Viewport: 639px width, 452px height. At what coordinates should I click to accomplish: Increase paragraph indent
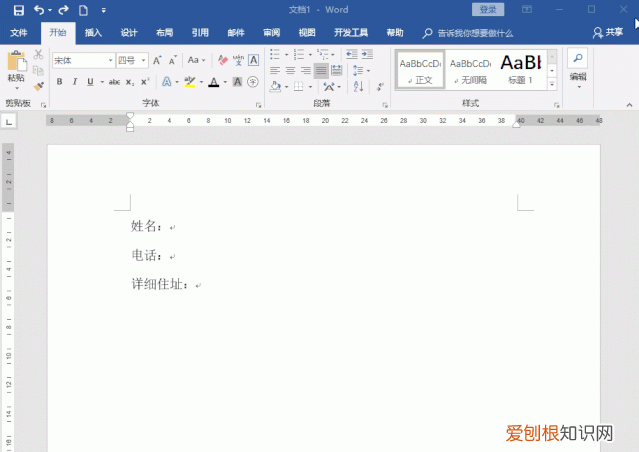[367, 54]
